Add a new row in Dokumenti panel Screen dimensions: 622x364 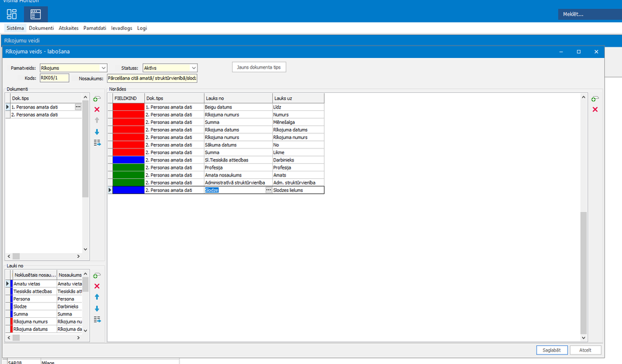click(97, 98)
